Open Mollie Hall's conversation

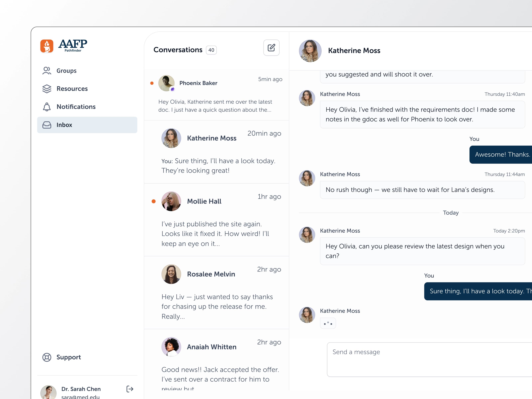click(216, 220)
